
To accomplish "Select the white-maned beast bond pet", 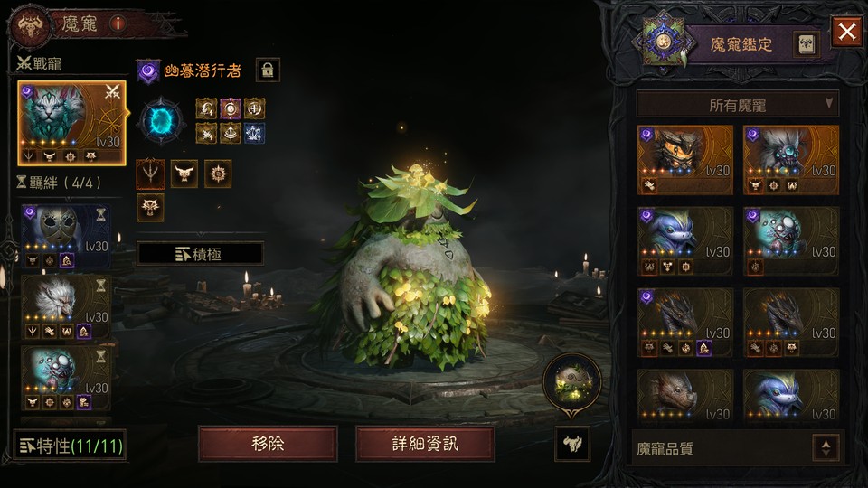I will (66, 307).
